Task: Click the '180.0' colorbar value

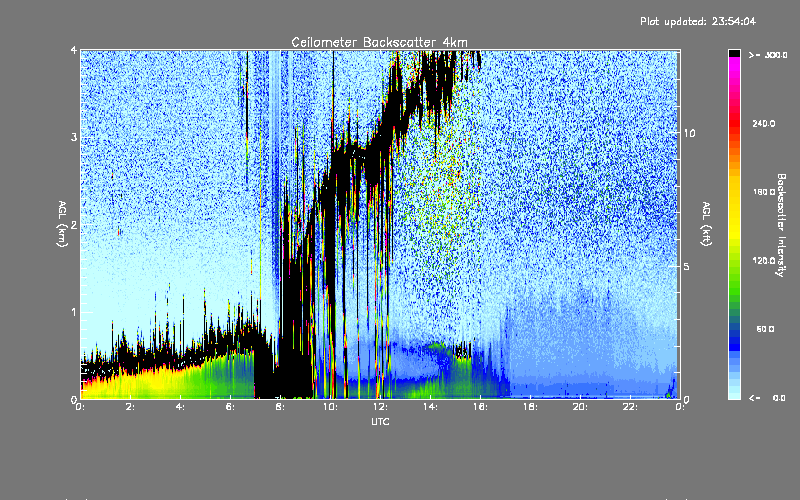Action: 763,192
